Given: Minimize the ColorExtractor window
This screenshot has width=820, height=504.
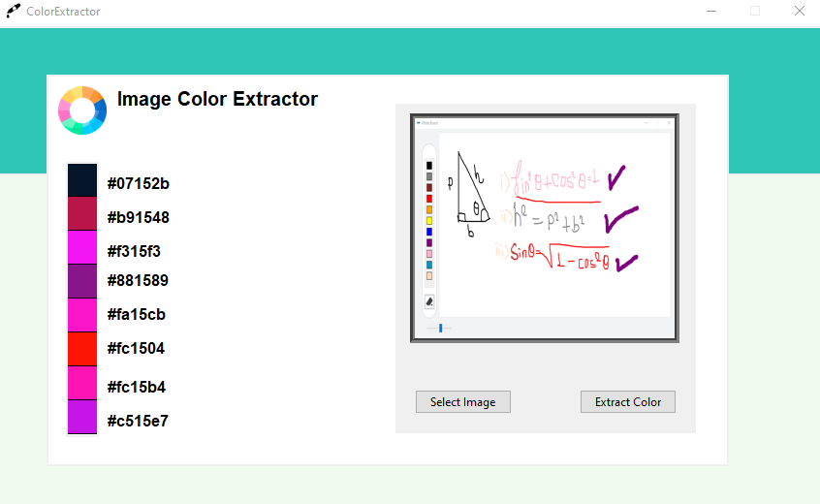Looking at the screenshot, I should [x=711, y=11].
